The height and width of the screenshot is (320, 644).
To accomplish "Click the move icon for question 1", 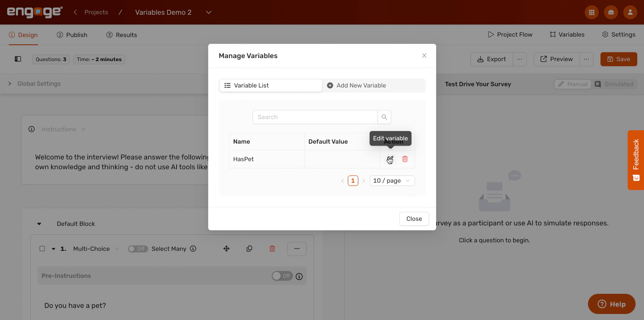I will [x=227, y=249].
